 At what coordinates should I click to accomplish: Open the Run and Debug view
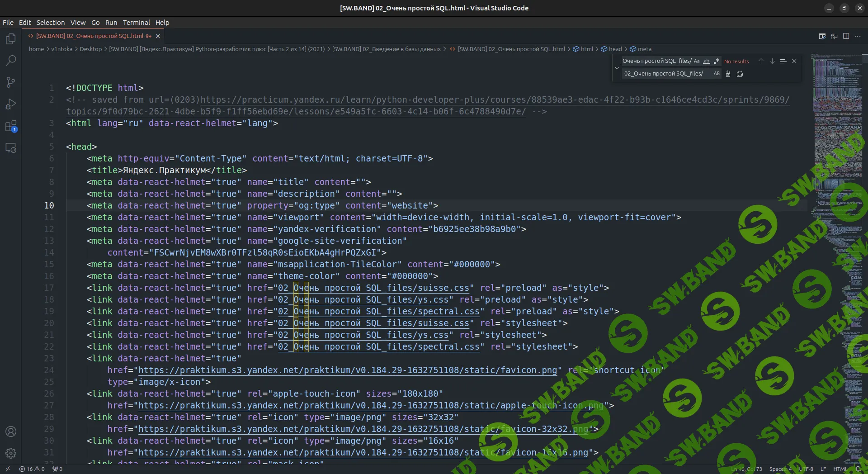click(x=11, y=104)
